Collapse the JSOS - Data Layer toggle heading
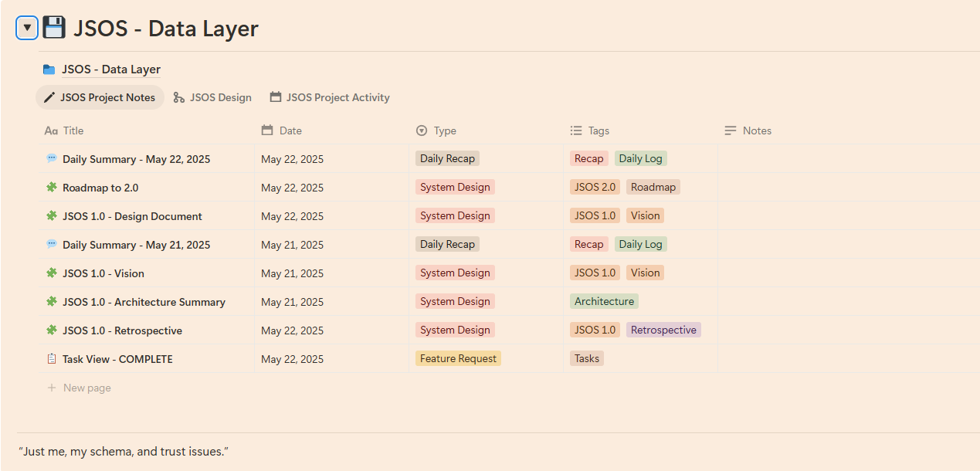This screenshot has height=471, width=980. (x=27, y=29)
